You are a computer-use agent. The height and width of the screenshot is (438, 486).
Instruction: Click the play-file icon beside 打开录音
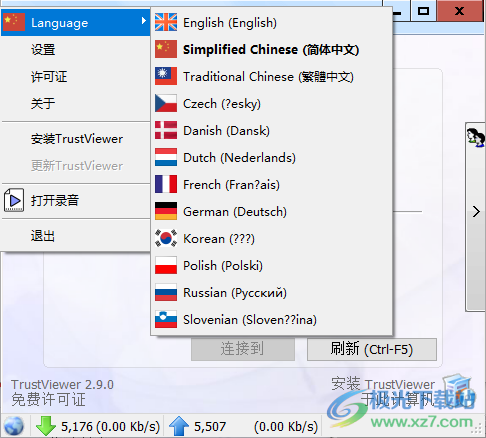[14, 200]
